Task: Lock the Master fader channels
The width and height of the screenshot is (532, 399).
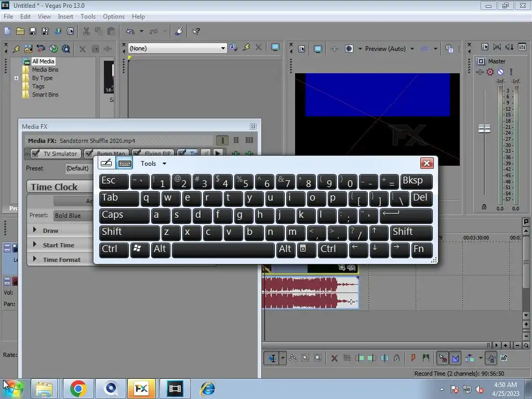Action: [x=484, y=207]
